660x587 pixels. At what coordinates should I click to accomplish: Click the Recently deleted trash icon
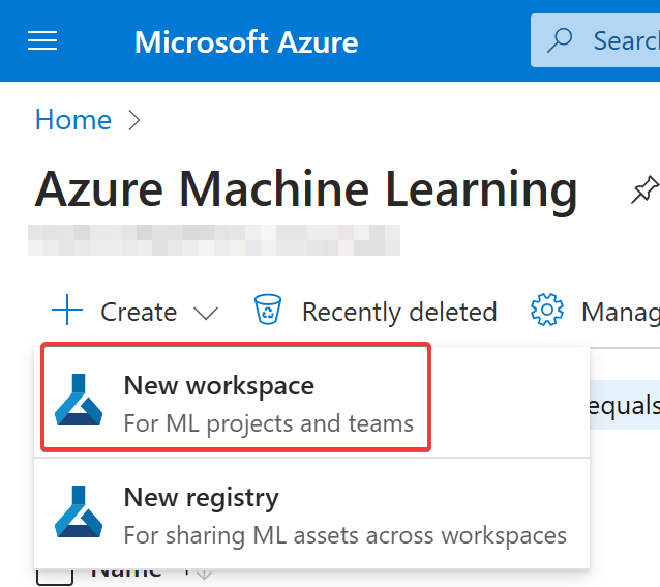[x=267, y=310]
